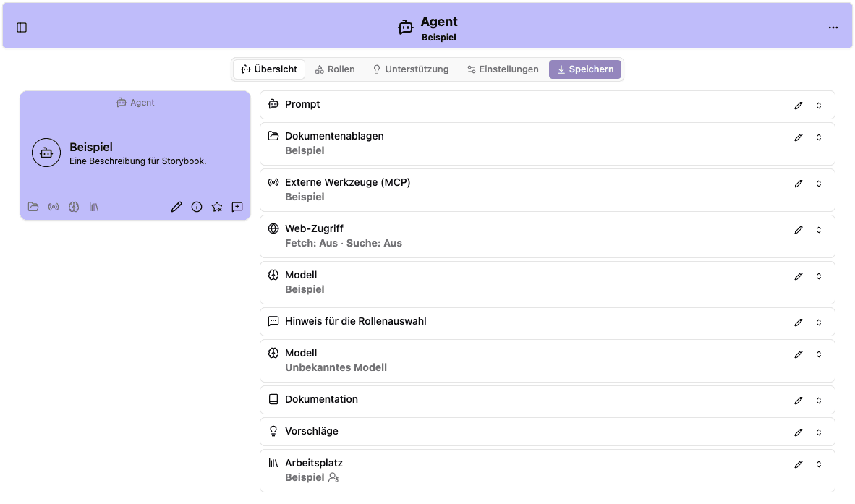The height and width of the screenshot is (504, 855).
Task: Expand the Prompt section
Action: (x=818, y=105)
